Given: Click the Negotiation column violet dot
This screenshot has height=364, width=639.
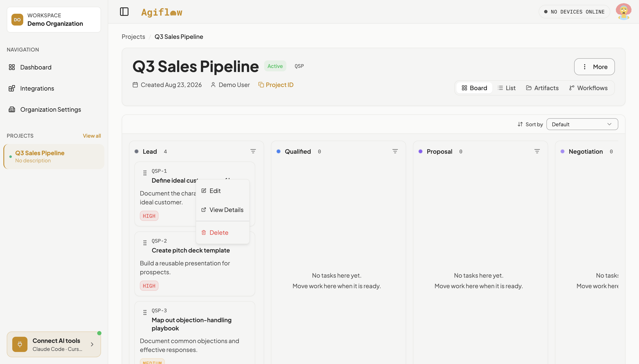Looking at the screenshot, I should [x=563, y=151].
